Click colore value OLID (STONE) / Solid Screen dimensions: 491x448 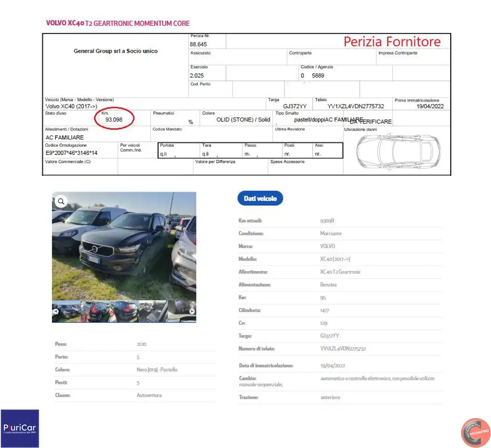point(243,119)
